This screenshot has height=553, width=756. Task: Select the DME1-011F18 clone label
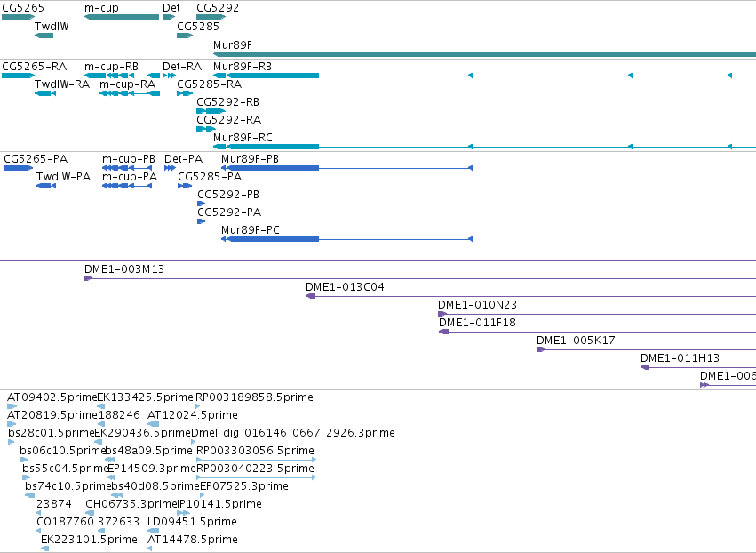477,324
